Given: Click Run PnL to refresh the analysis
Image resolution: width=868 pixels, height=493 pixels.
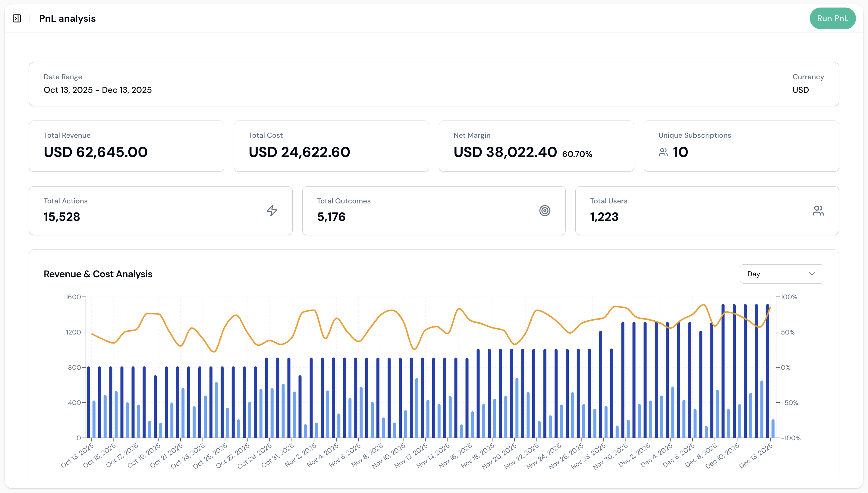Looking at the screenshot, I should click(832, 18).
